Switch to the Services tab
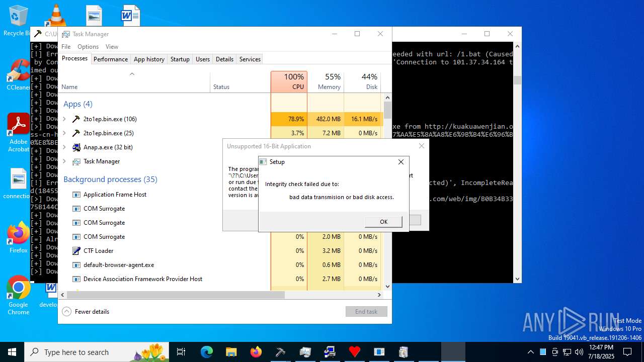Screen dimensions: 644x362 click(x=250, y=59)
